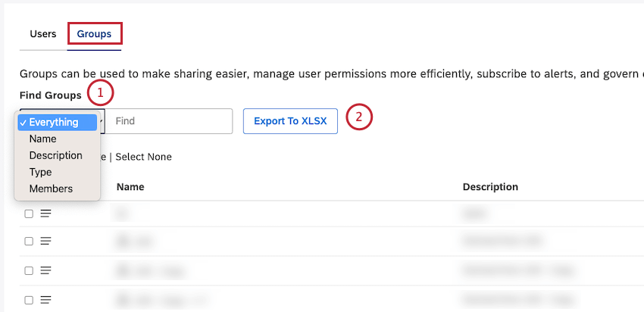Click the Export To XLSX button
Viewport: 644px width, 312px height.
click(x=290, y=121)
